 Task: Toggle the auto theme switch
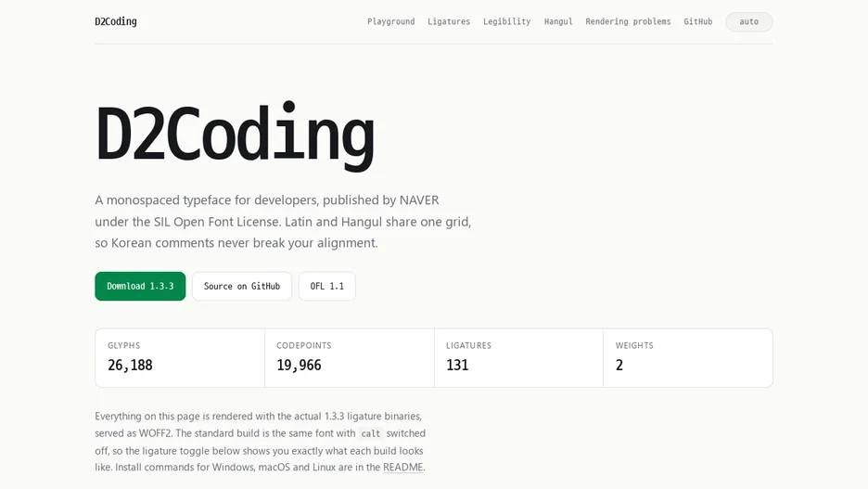749,21
